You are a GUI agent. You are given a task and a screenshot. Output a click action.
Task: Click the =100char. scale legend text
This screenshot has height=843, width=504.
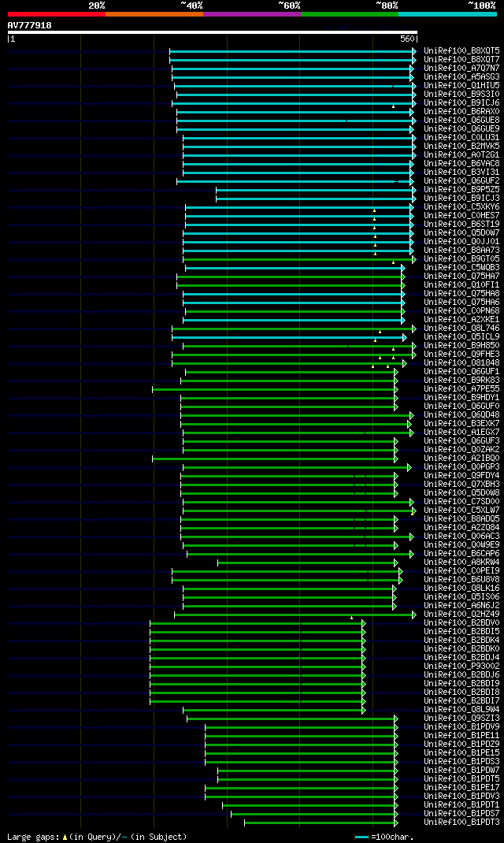point(392,837)
